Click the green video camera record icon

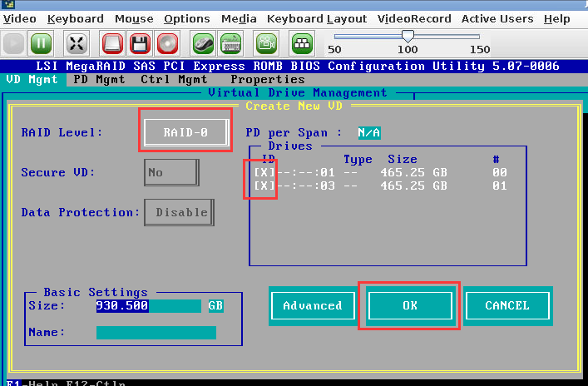pyautogui.click(x=266, y=43)
